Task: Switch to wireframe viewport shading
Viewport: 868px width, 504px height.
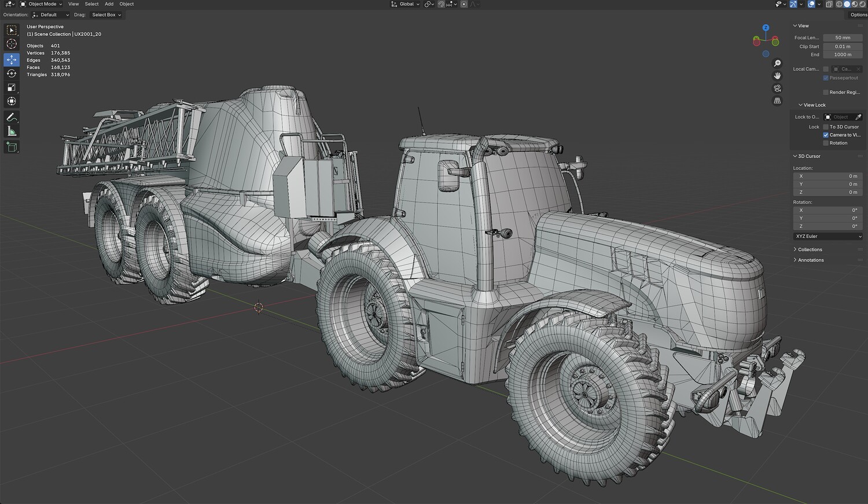Action: click(839, 4)
